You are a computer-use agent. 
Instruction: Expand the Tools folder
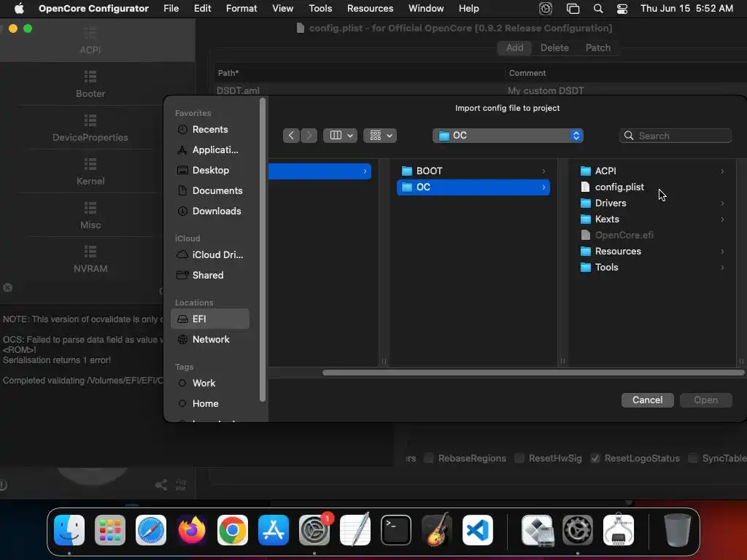click(722, 268)
